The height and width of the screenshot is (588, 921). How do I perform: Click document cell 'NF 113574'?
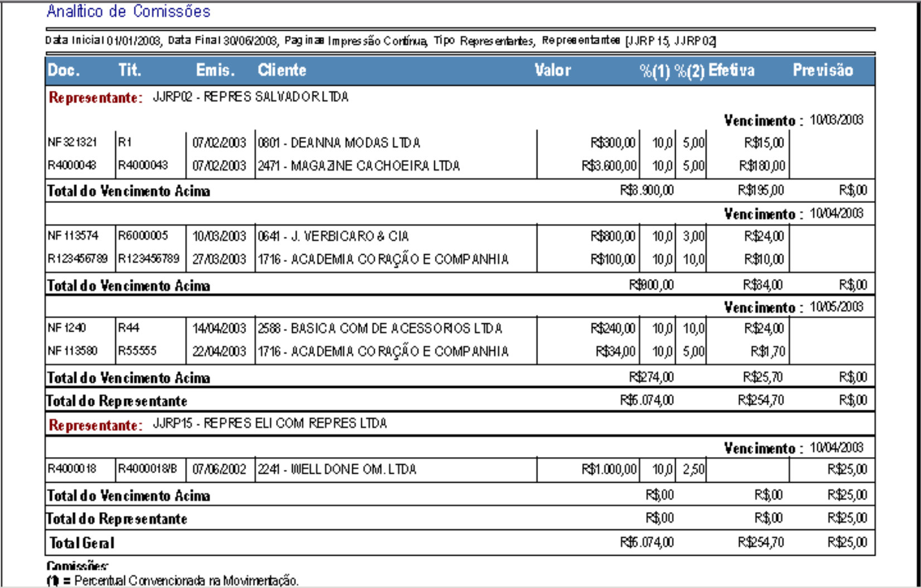pos(73,236)
